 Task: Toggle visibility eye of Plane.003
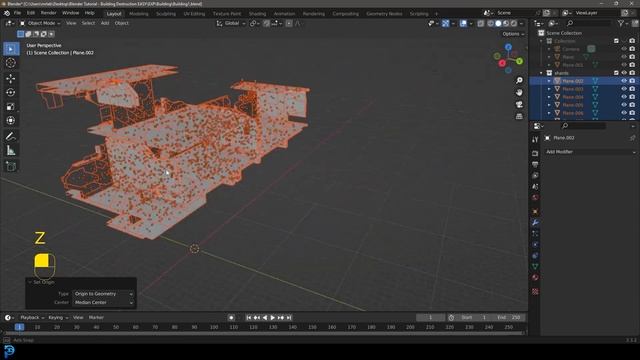pos(624,89)
